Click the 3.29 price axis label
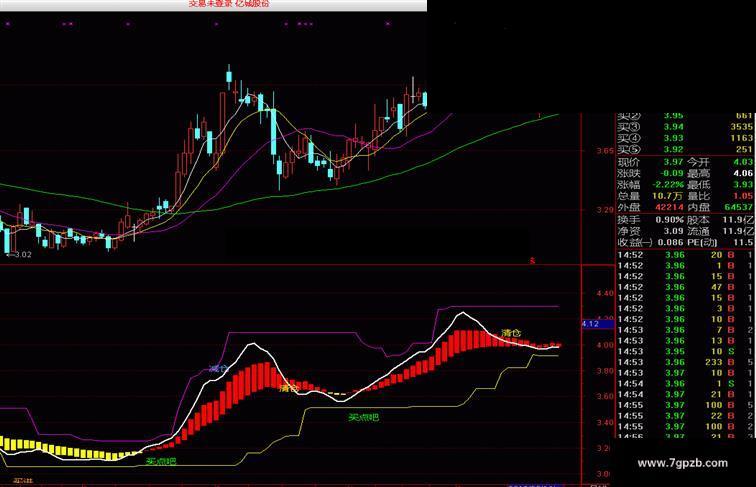The height and width of the screenshot is (487, 756). point(605,210)
